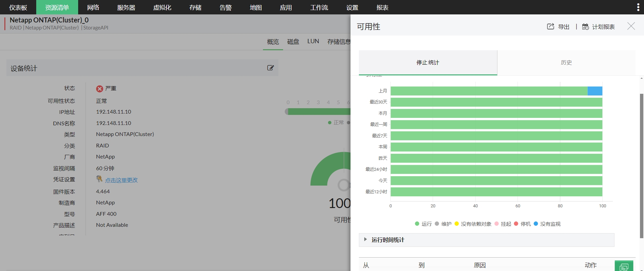Screen dimensions: 644x271
Task: Click the device title Netapp ONTAP(Cluster)_0
Action: click(49, 20)
